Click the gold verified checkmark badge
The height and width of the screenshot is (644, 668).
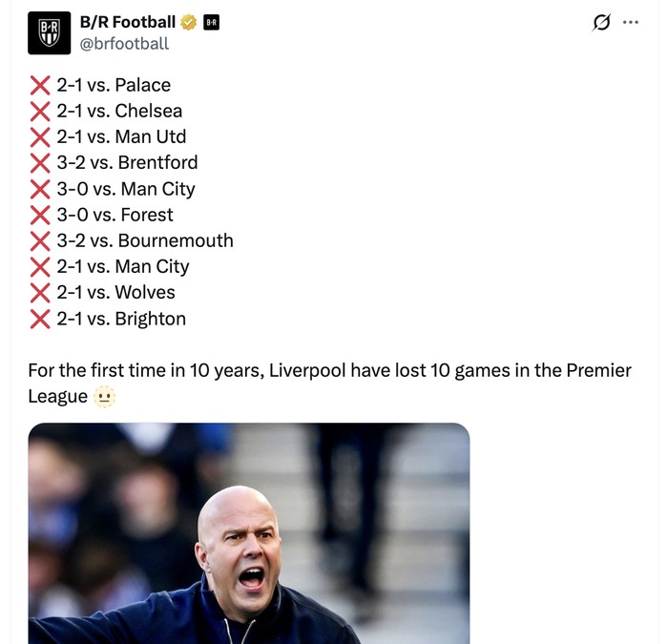click(189, 22)
